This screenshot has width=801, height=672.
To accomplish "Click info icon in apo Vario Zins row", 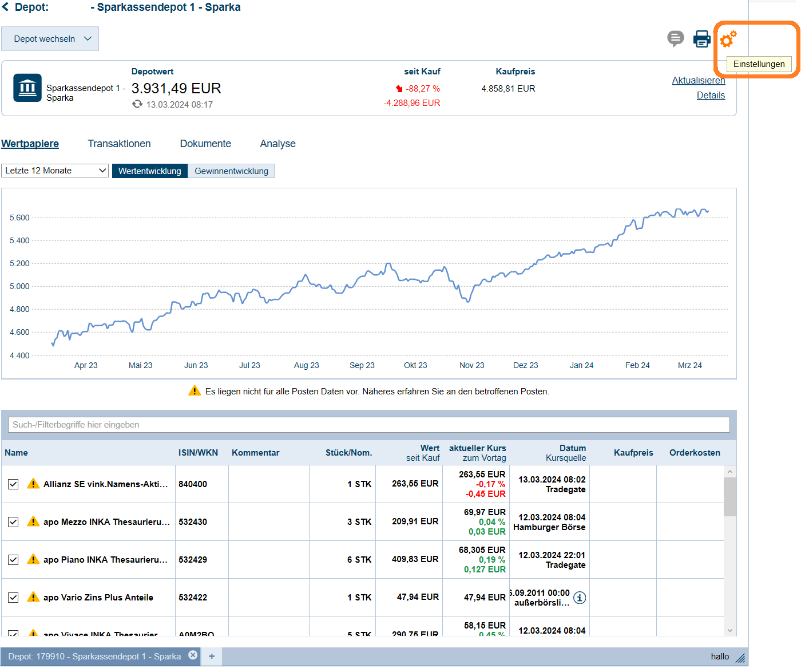I will click(x=580, y=598).
